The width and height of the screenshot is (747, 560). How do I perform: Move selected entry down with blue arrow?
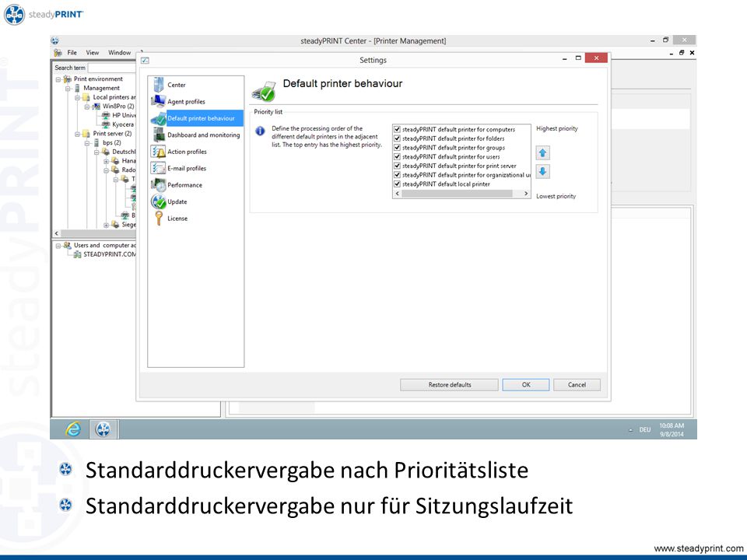[x=542, y=171]
